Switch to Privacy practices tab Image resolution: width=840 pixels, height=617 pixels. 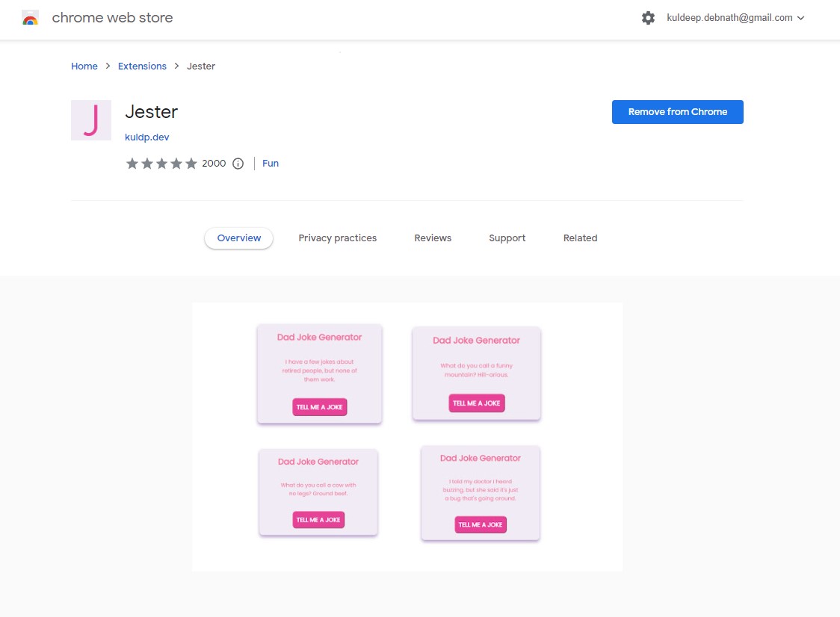coord(338,238)
